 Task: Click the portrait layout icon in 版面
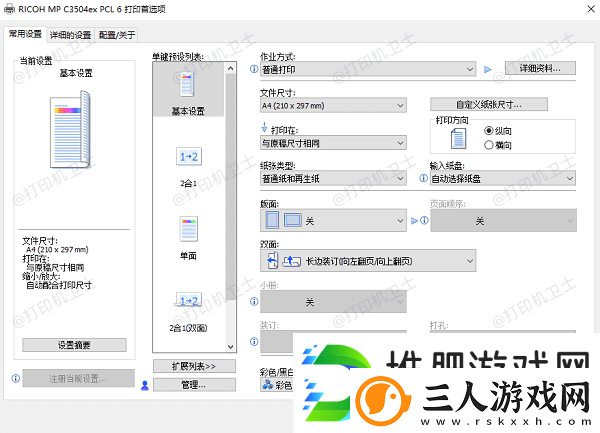272,220
